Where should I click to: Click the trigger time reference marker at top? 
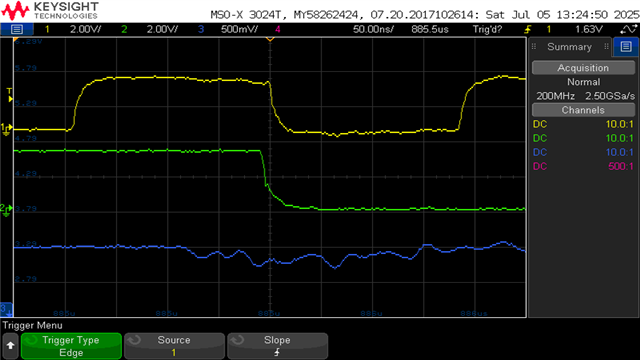tap(270, 39)
